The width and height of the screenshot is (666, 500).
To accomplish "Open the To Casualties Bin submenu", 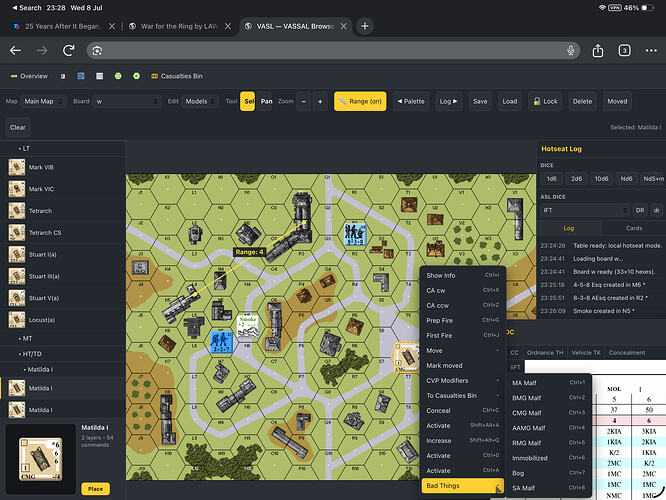I will click(x=463, y=395).
